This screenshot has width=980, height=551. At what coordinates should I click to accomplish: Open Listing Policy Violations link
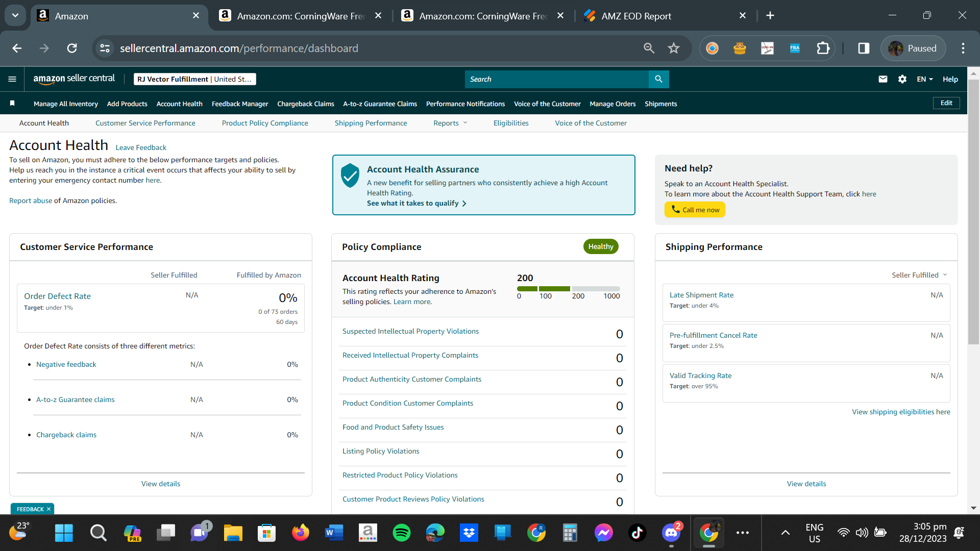coord(381,451)
